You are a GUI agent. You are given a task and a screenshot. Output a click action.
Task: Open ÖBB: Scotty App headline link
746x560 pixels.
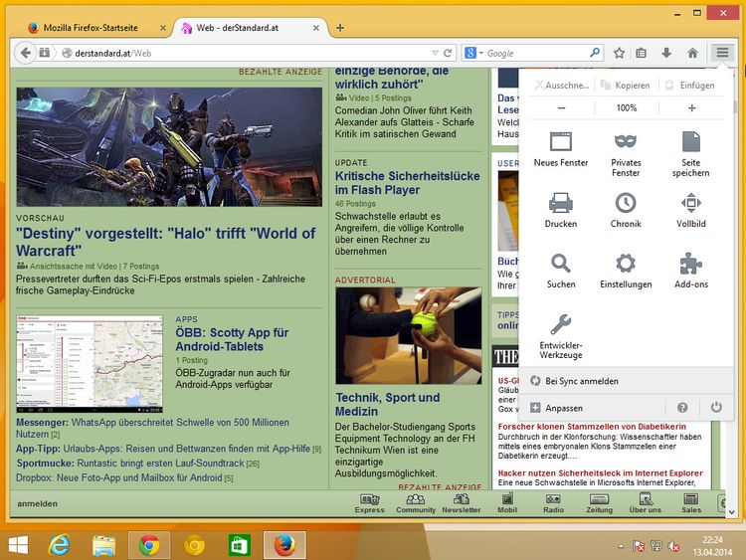coord(232,339)
